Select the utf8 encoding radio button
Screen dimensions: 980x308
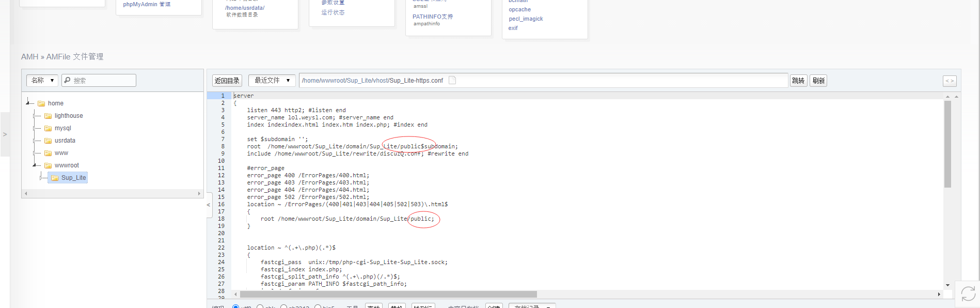pos(236,306)
